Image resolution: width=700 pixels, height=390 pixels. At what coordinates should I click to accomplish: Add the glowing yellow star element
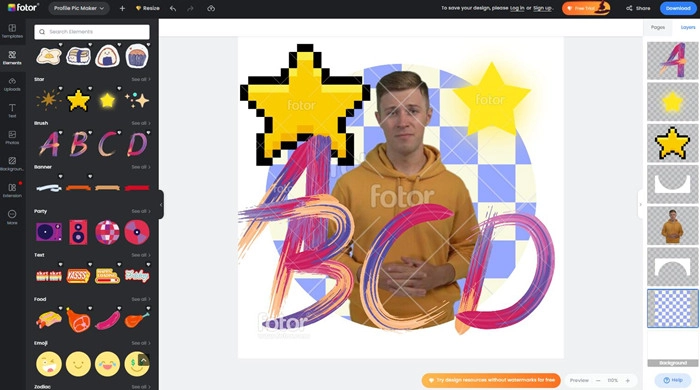coord(107,100)
